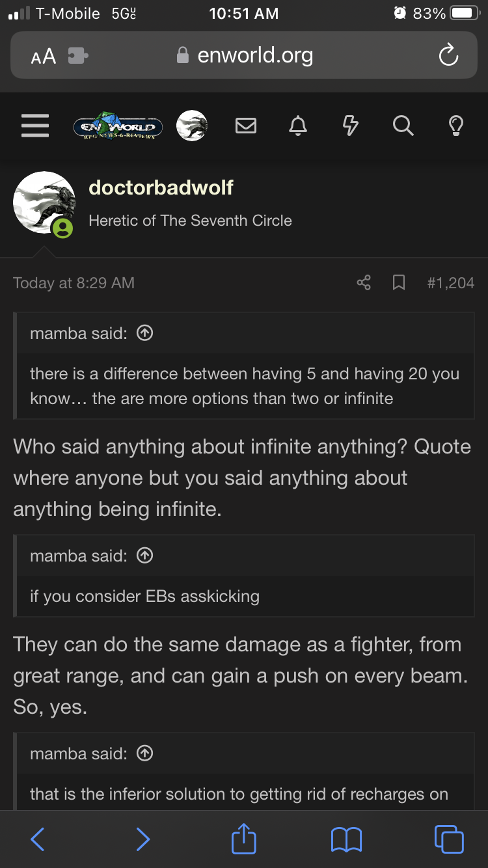The image size is (488, 868).
Task: Open the quoted post about EBs asskicking
Action: click(x=144, y=555)
